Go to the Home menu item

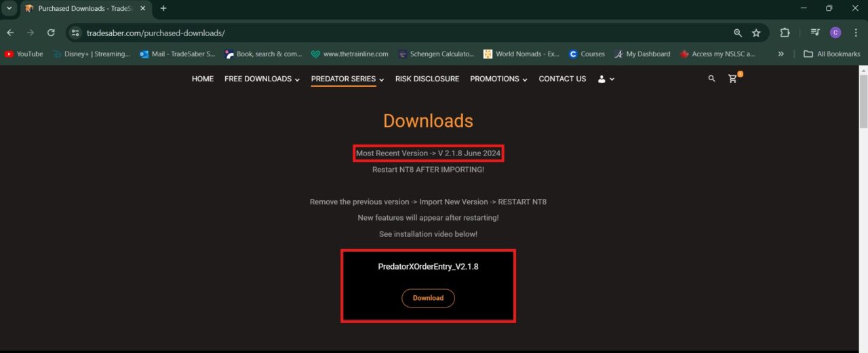tap(203, 79)
